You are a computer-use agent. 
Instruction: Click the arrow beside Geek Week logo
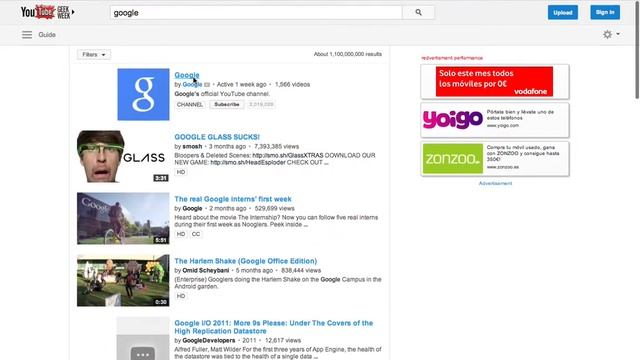coord(73,12)
